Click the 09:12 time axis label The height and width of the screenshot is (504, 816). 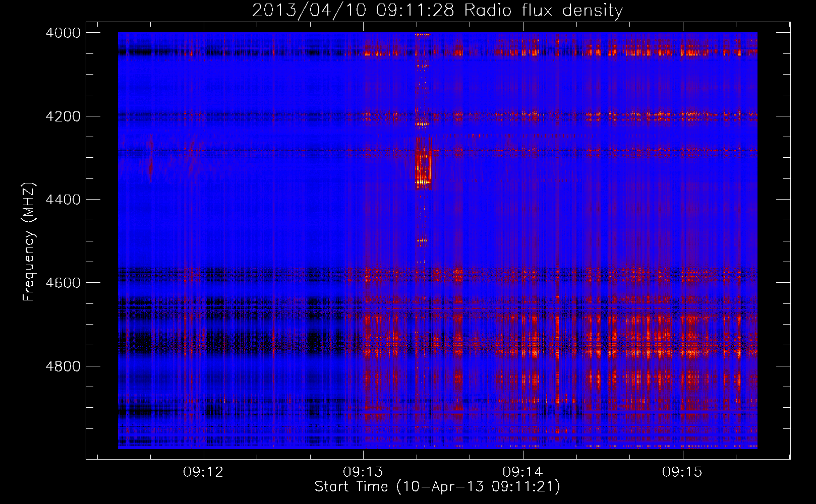point(203,472)
